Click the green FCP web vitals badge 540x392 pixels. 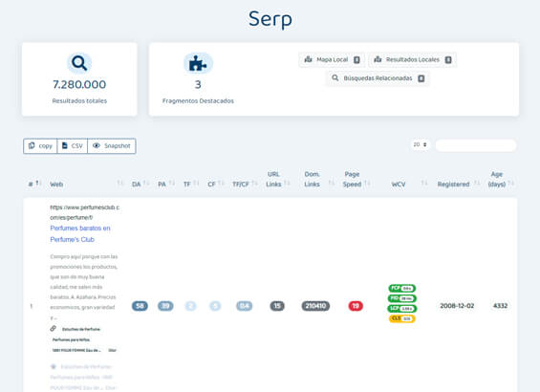402,288
